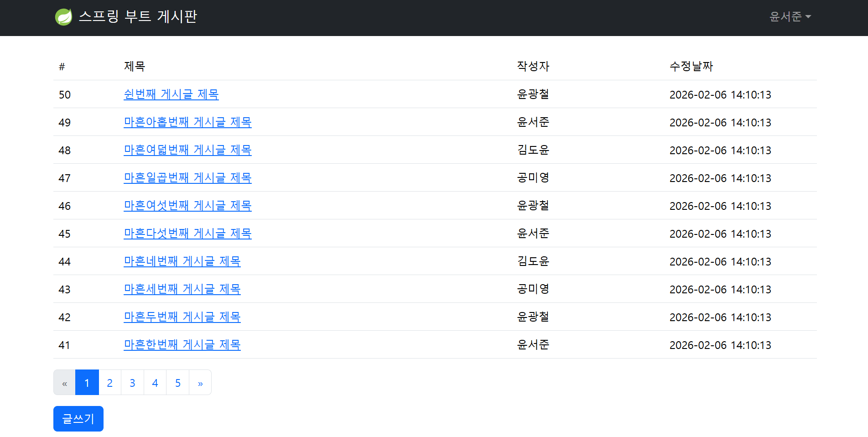This screenshot has width=868, height=437.
Task: Select the 마흔여덟번째 게시글 제목 link
Action: (187, 150)
